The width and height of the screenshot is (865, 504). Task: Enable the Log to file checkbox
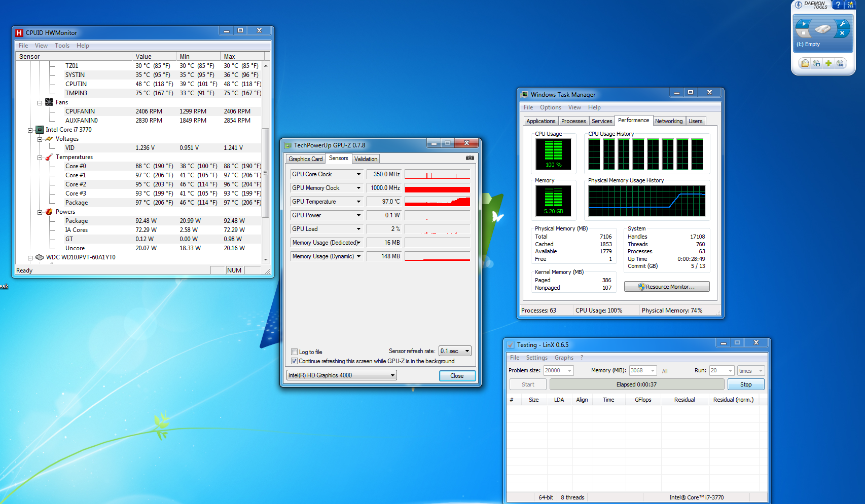click(x=294, y=352)
